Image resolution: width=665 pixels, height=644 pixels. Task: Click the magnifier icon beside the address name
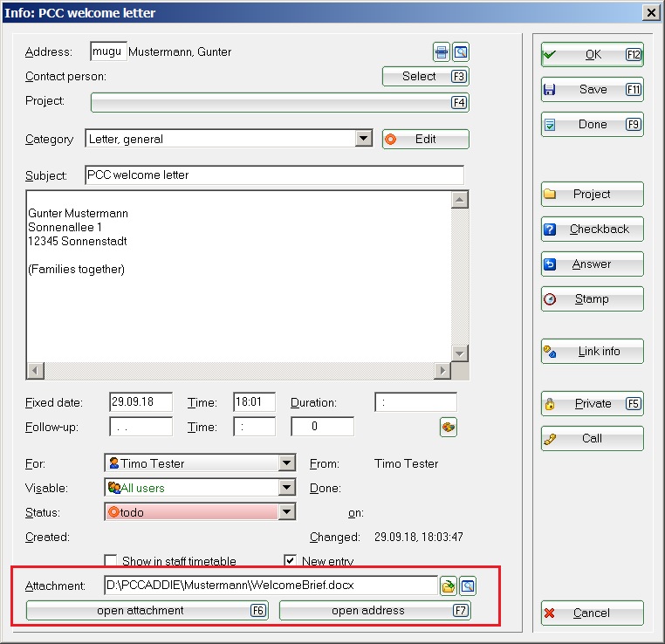461,52
